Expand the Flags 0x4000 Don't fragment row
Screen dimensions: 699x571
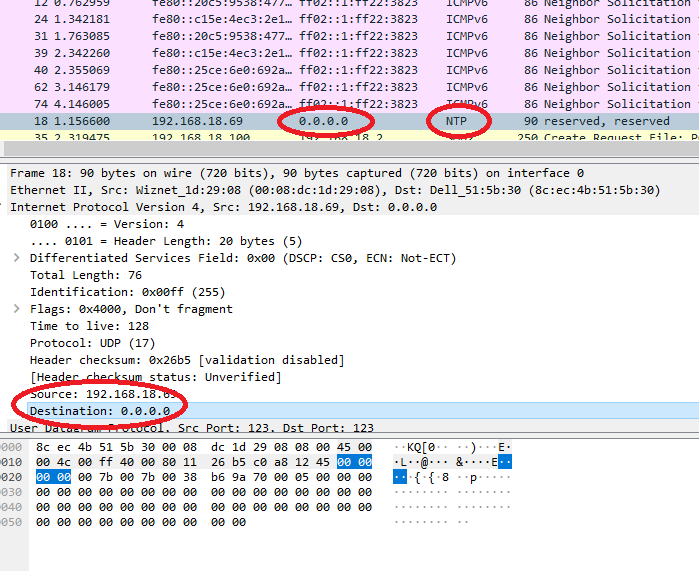pos(16,309)
